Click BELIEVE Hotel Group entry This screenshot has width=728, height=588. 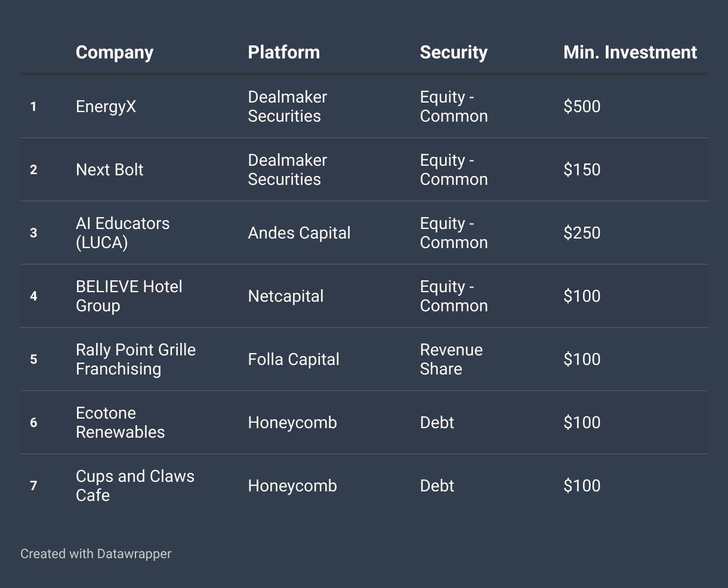(129, 296)
